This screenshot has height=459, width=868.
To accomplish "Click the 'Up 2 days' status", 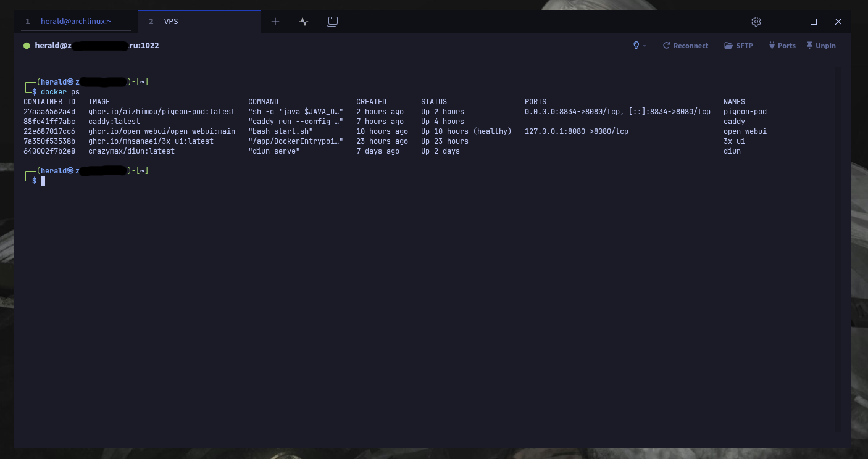I will pyautogui.click(x=441, y=151).
